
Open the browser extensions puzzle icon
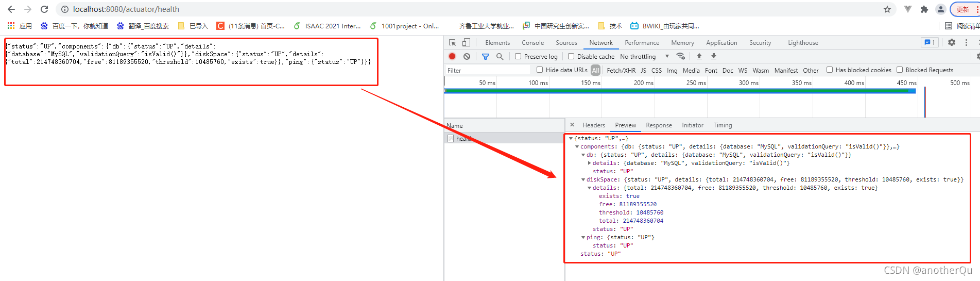pos(924,9)
